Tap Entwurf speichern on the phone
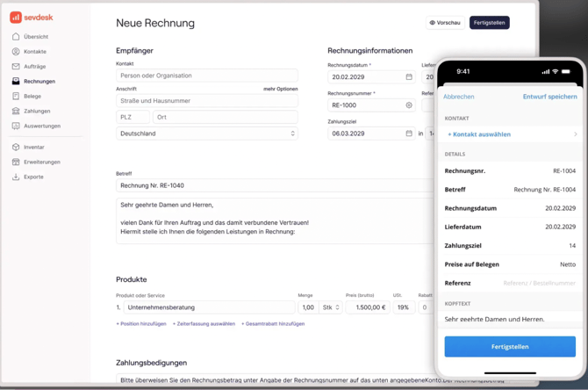The height and width of the screenshot is (390, 588). pyautogui.click(x=549, y=97)
